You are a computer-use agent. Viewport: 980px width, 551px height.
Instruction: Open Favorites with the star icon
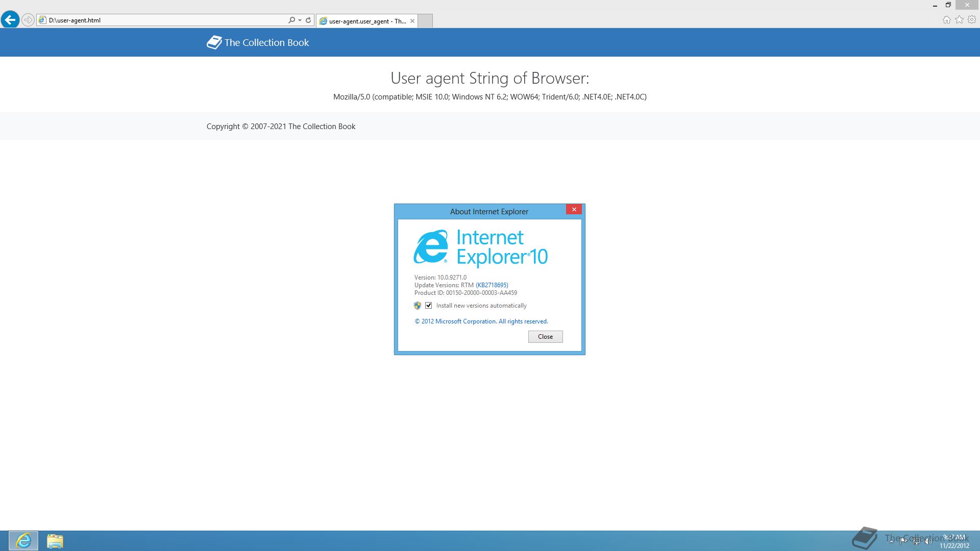(959, 20)
